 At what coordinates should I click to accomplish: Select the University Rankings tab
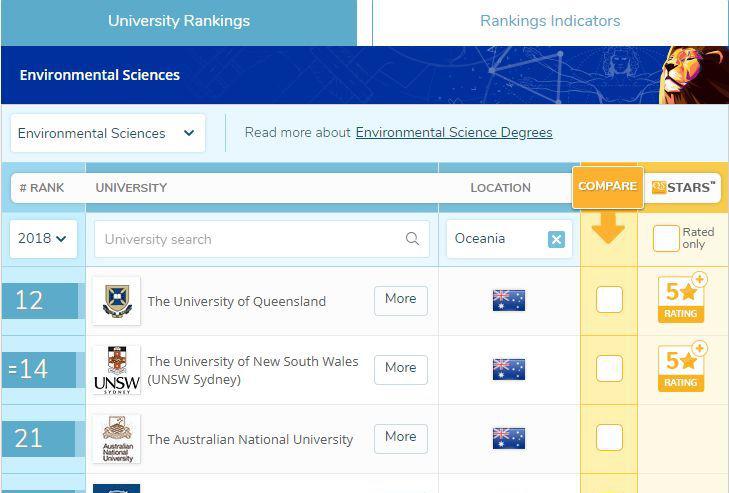(179, 21)
